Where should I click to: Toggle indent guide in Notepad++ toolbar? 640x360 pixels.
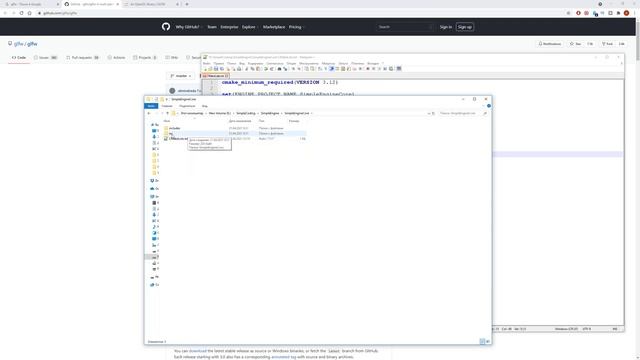coord(331,69)
